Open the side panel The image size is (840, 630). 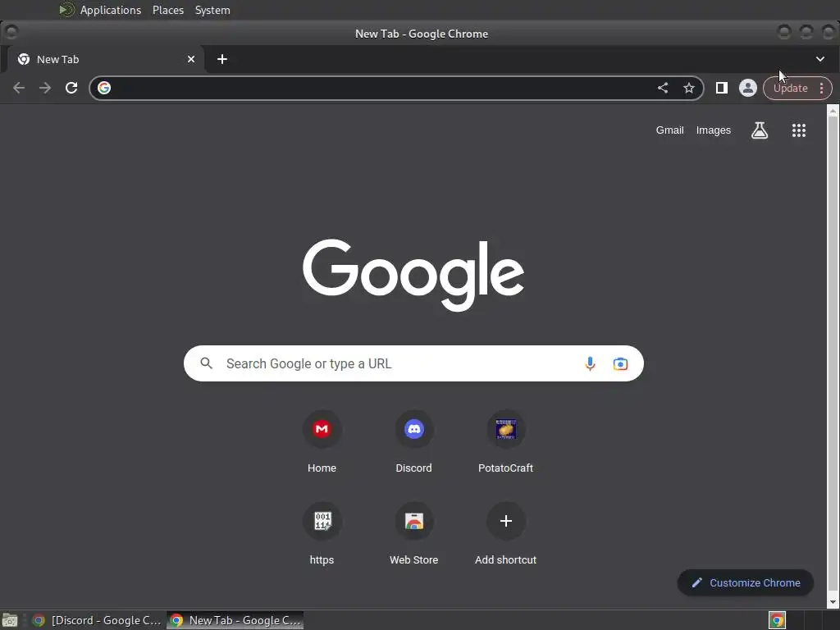(722, 88)
